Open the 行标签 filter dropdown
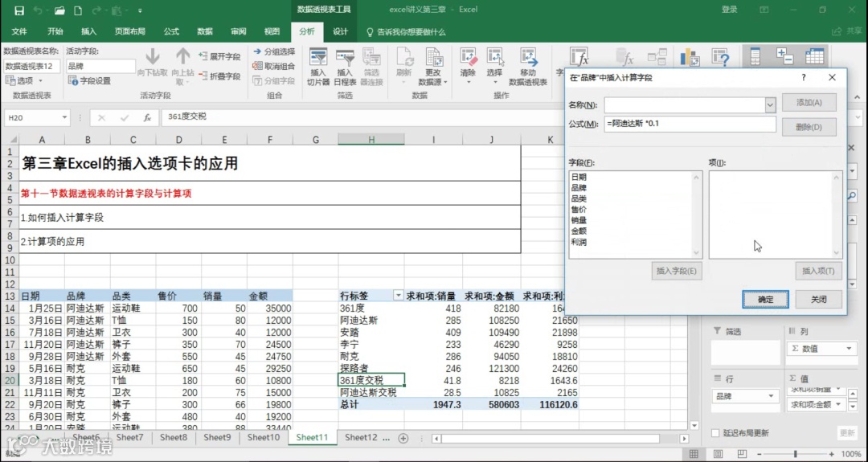This screenshot has height=462, width=868. [398, 296]
